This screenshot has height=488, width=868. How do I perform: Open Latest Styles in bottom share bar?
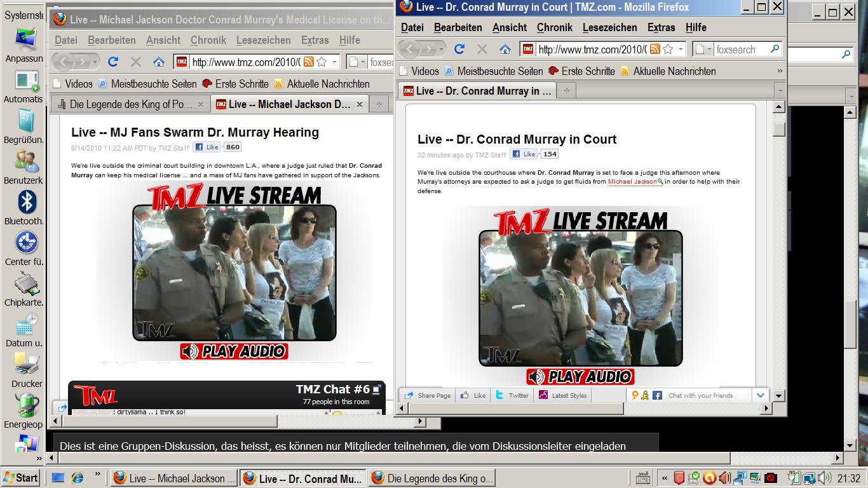coord(563,395)
